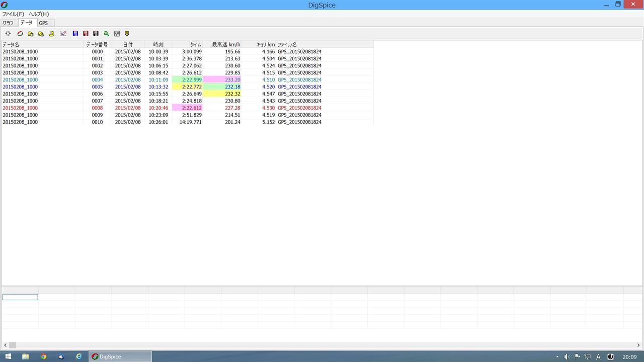Click horizontal scrollbar right arrow
Image resolution: width=644 pixels, height=362 pixels.
pyautogui.click(x=638, y=345)
